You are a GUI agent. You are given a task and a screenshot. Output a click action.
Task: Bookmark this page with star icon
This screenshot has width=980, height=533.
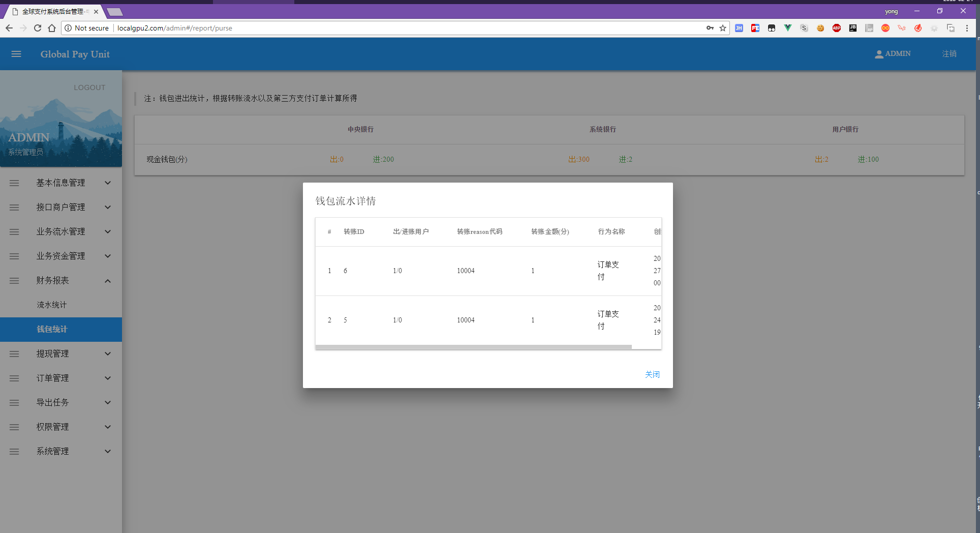[723, 28]
